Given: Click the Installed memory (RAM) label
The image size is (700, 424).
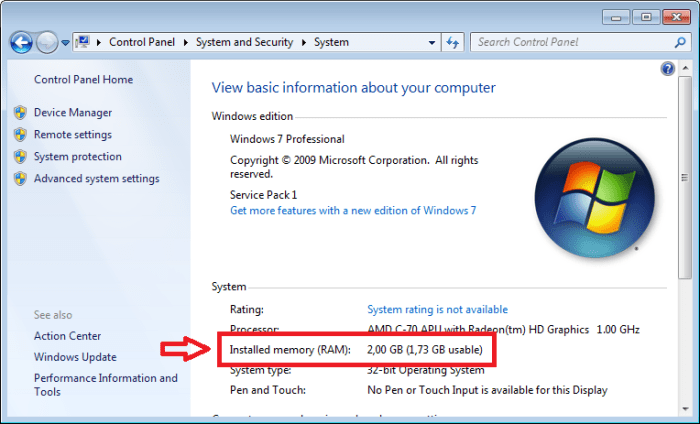Looking at the screenshot, I should click(x=290, y=349).
